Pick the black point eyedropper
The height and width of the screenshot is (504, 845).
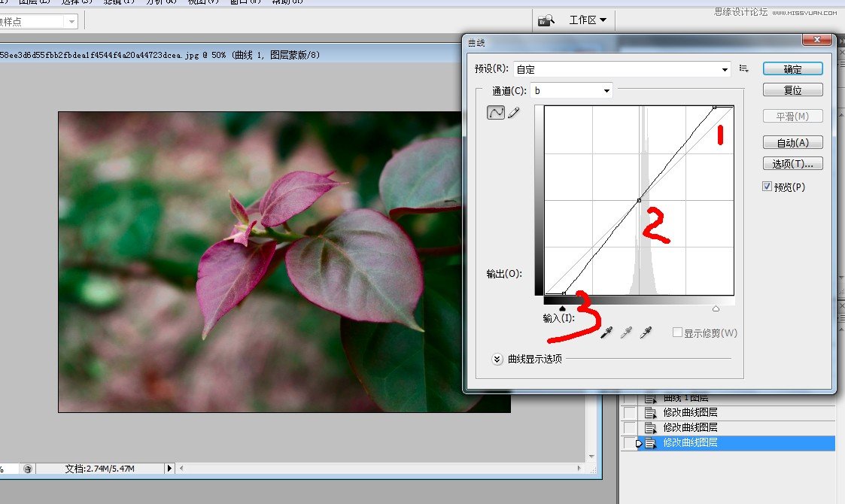coord(606,332)
